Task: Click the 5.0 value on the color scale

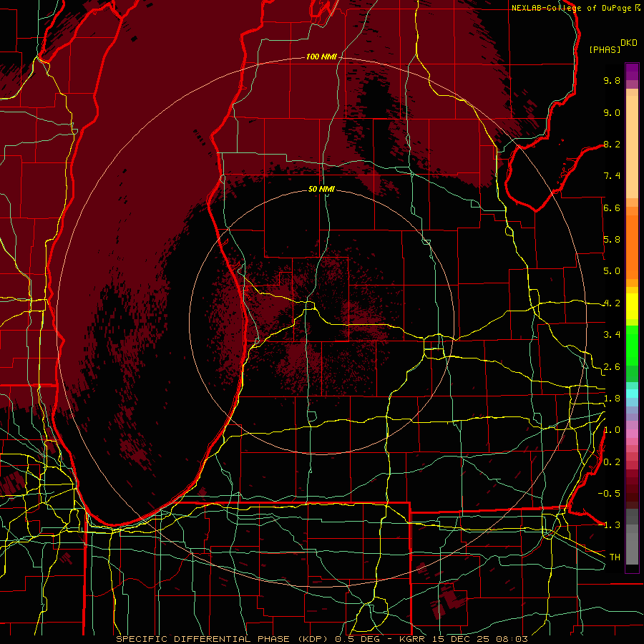Action: (612, 271)
